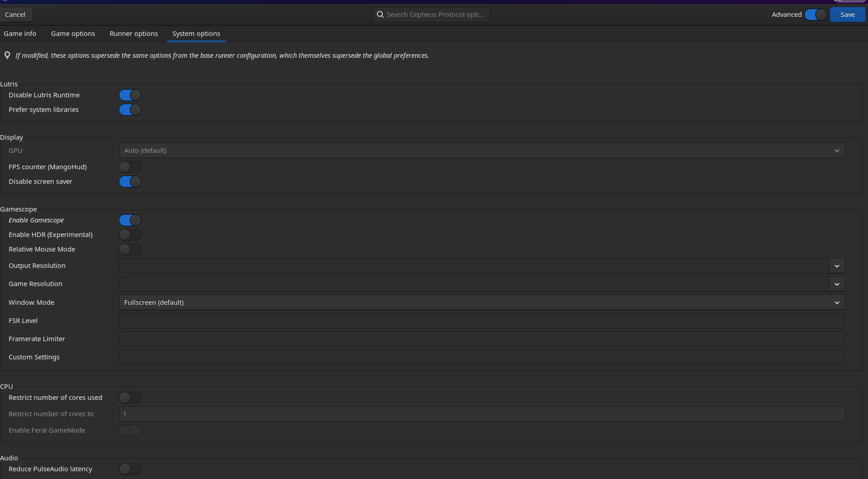
Task: Click the 'Enable Gamescope' label text
Action: click(36, 220)
